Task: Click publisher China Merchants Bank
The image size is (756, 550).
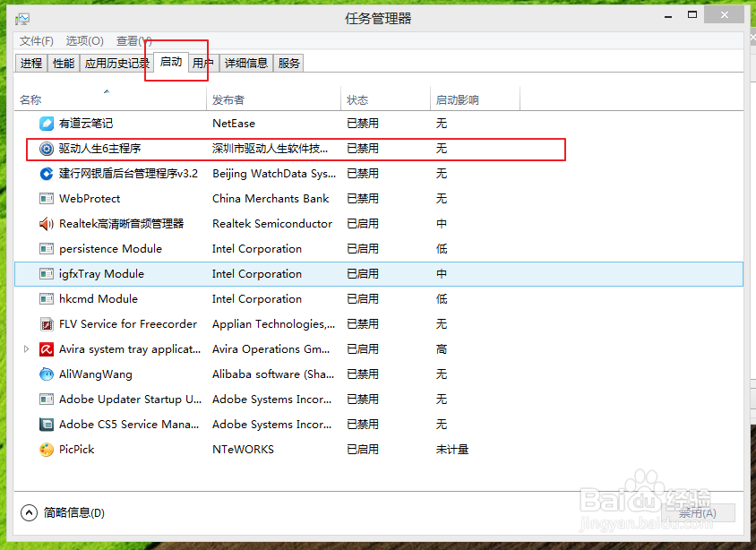Action: click(271, 199)
